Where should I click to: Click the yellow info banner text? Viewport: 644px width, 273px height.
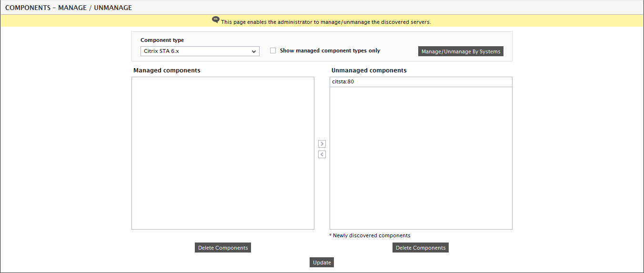pyautogui.click(x=326, y=22)
